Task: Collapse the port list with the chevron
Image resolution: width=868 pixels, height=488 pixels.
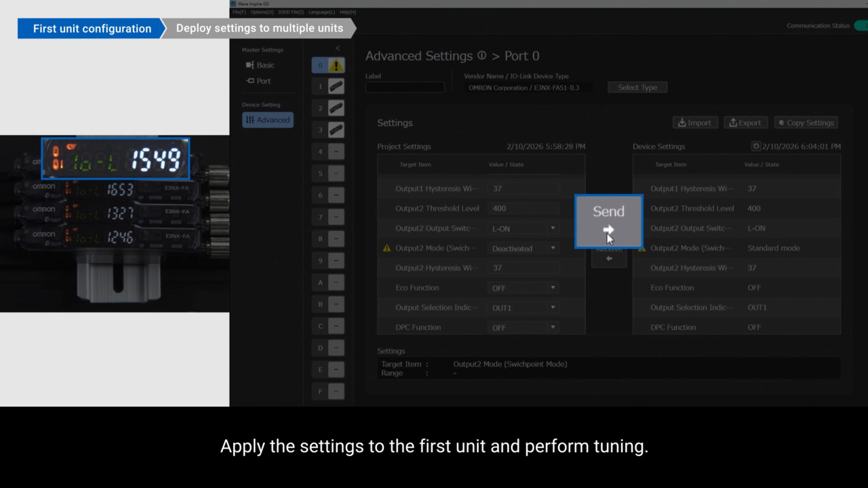Action: click(338, 48)
